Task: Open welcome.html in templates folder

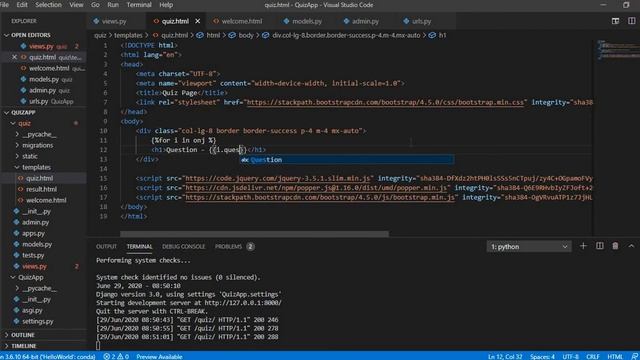Action: coord(46,200)
